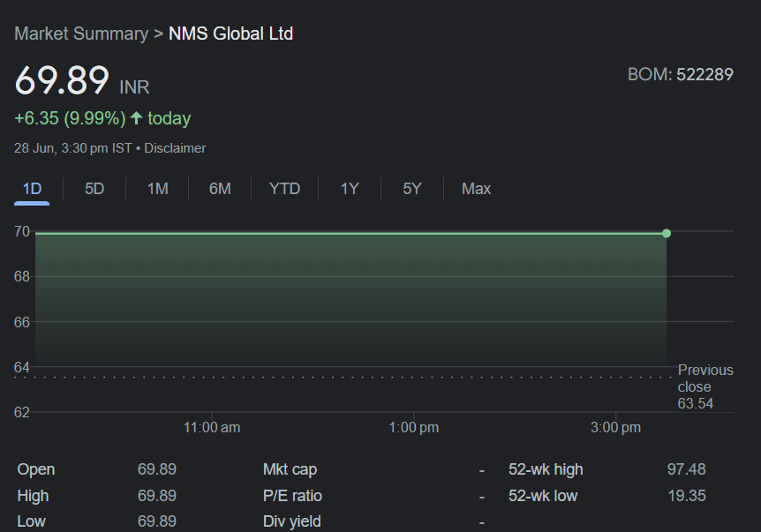The image size is (761, 532).
Task: Select the YTD range tab
Action: (x=285, y=189)
